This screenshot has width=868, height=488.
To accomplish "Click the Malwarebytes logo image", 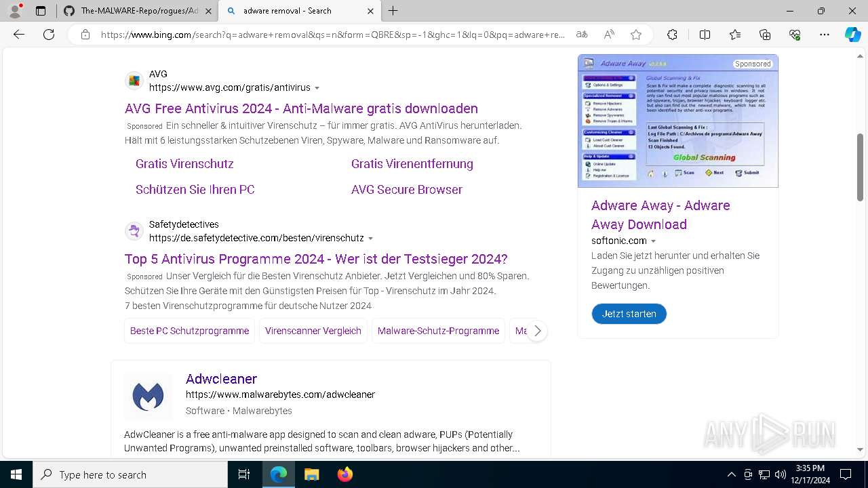I will [x=148, y=396].
